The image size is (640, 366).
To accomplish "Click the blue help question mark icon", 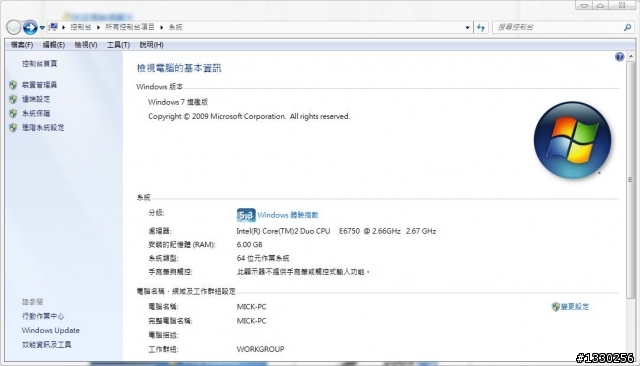I will pyautogui.click(x=619, y=57).
